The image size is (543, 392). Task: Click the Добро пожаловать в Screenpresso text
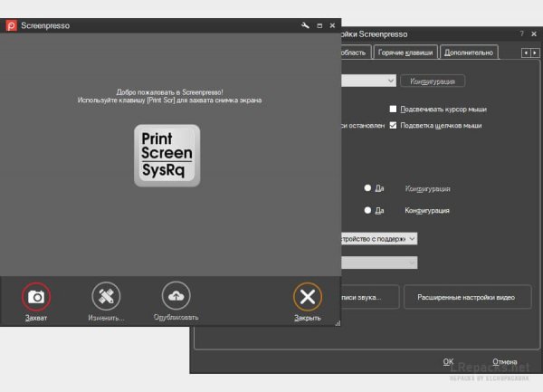[x=170, y=92]
